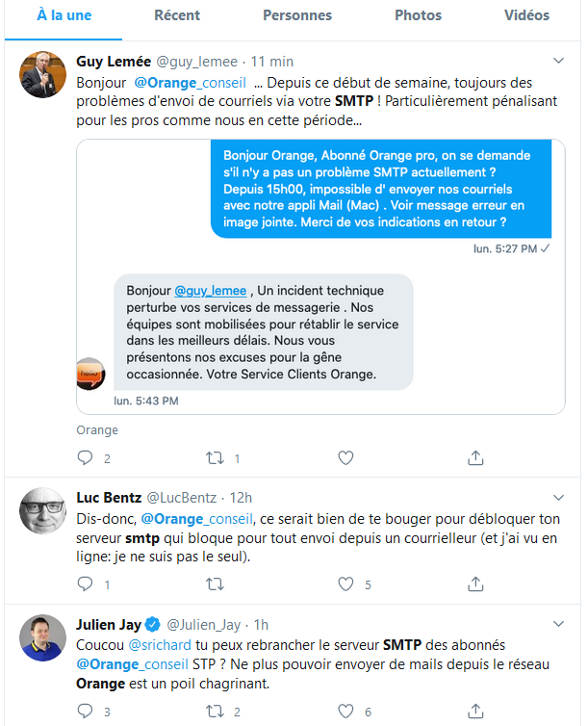
Task: Open the Photos tab
Action: (x=419, y=15)
